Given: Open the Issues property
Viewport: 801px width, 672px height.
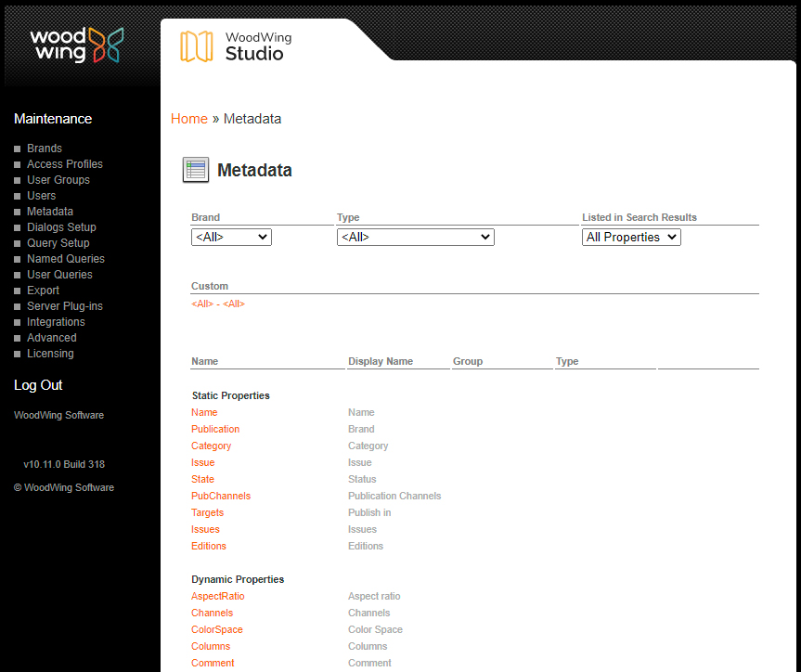Looking at the screenshot, I should [205, 529].
